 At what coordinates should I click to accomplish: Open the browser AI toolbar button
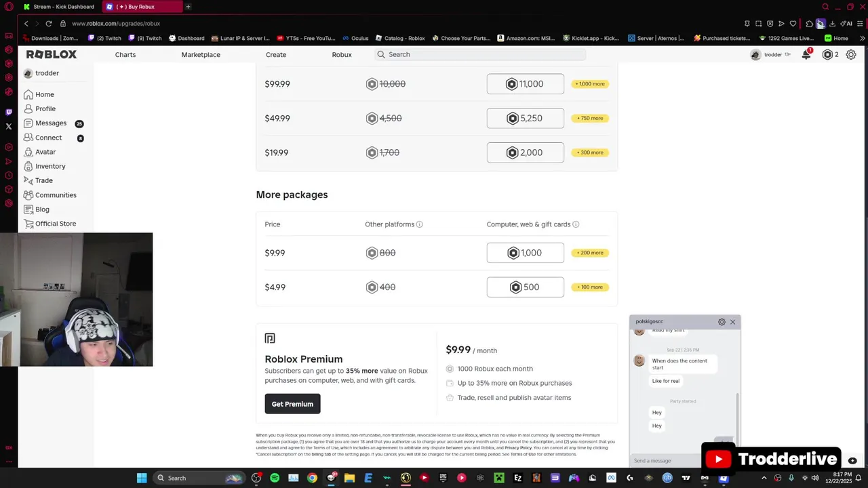846,24
